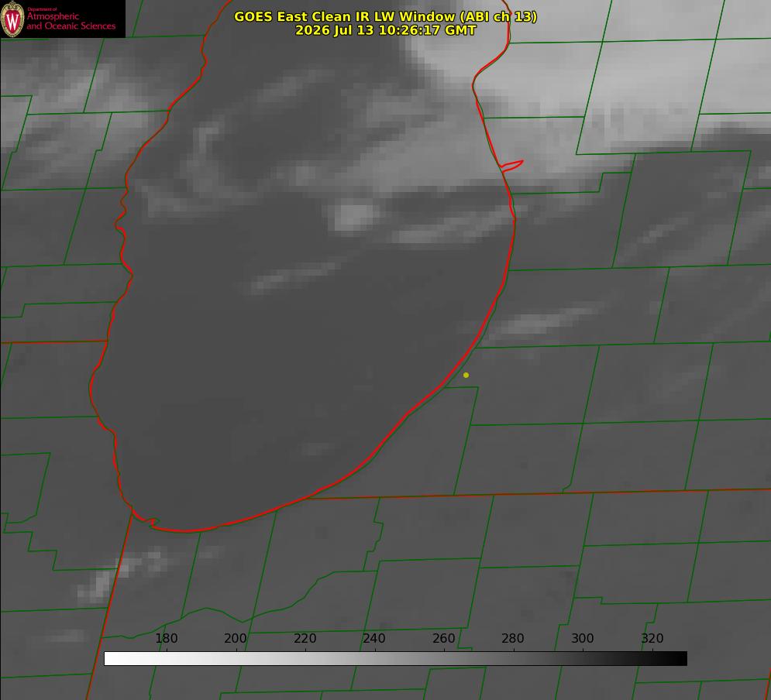Click the colorbar label '300'
This screenshot has height=700, width=771.
(x=583, y=638)
